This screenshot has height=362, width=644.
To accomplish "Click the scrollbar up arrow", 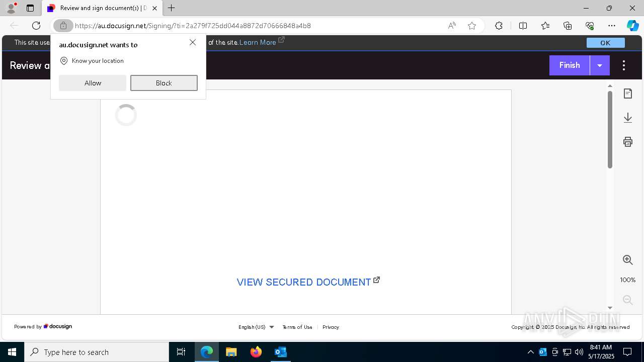I will click(610, 86).
